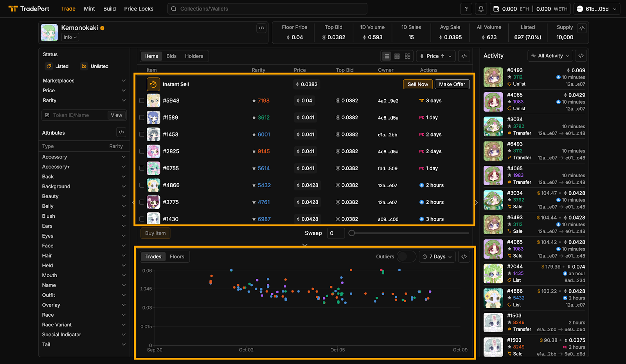The height and width of the screenshot is (364, 626).
Task: Expand the Hair attribute
Action: coord(84,255)
